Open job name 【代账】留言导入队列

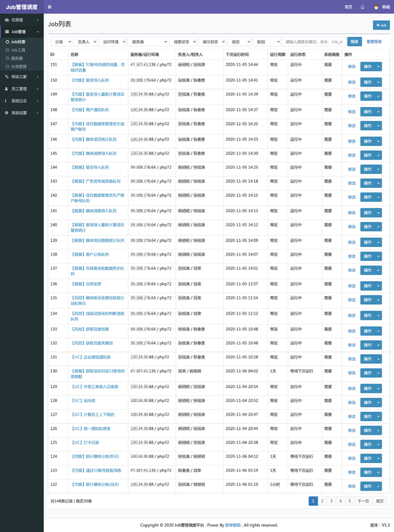pos(90,80)
